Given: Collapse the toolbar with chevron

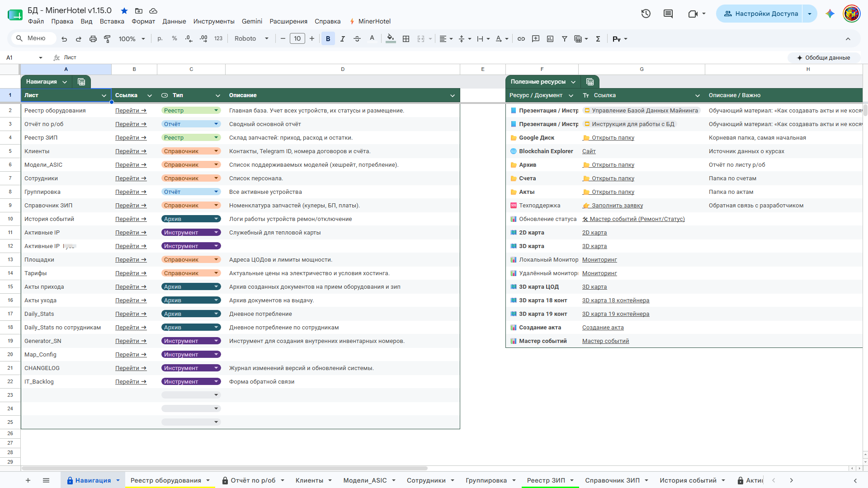Looking at the screenshot, I should (848, 39).
